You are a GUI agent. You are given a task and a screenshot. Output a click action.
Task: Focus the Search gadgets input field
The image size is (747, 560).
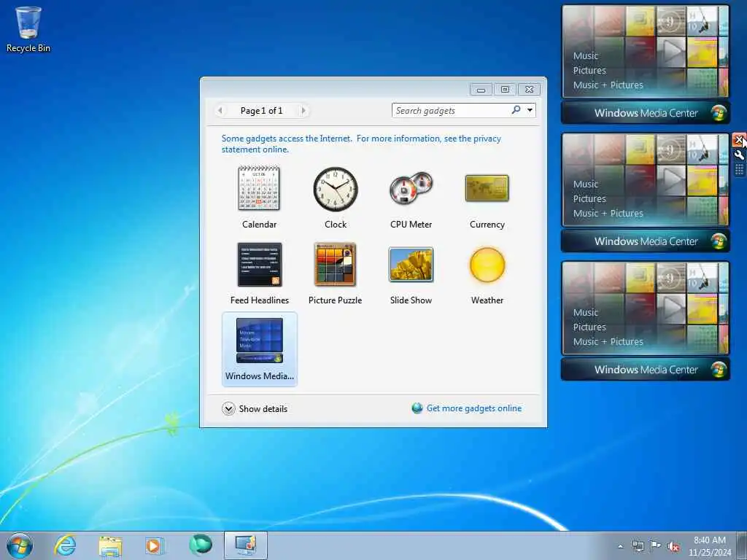[452, 111]
